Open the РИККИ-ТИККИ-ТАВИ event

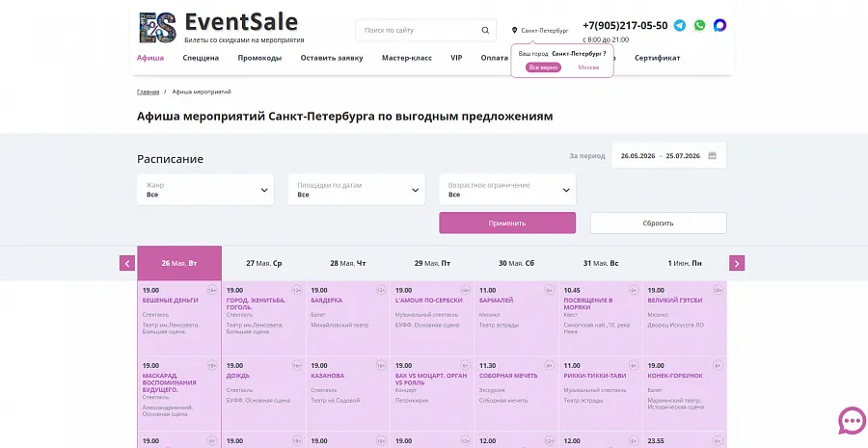(595, 376)
